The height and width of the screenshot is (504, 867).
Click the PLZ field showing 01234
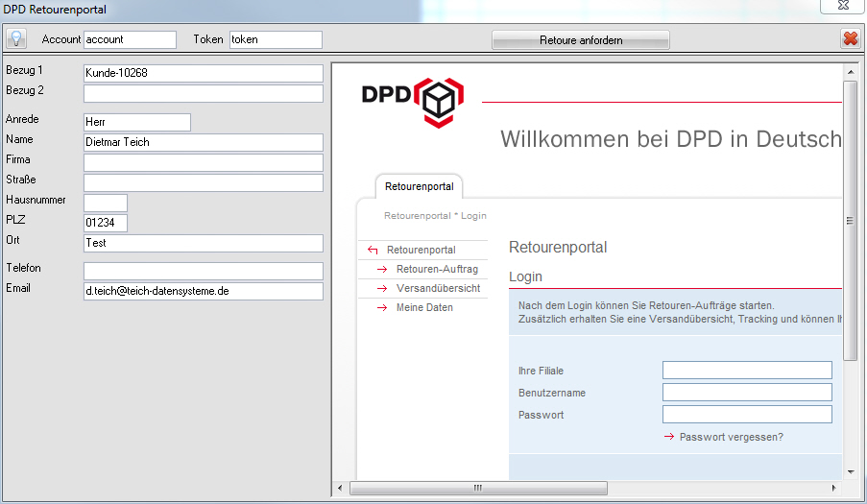(x=106, y=223)
